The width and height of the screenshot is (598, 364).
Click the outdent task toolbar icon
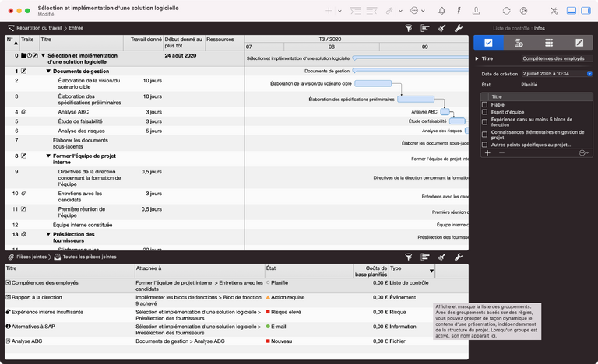pyautogui.click(x=373, y=11)
